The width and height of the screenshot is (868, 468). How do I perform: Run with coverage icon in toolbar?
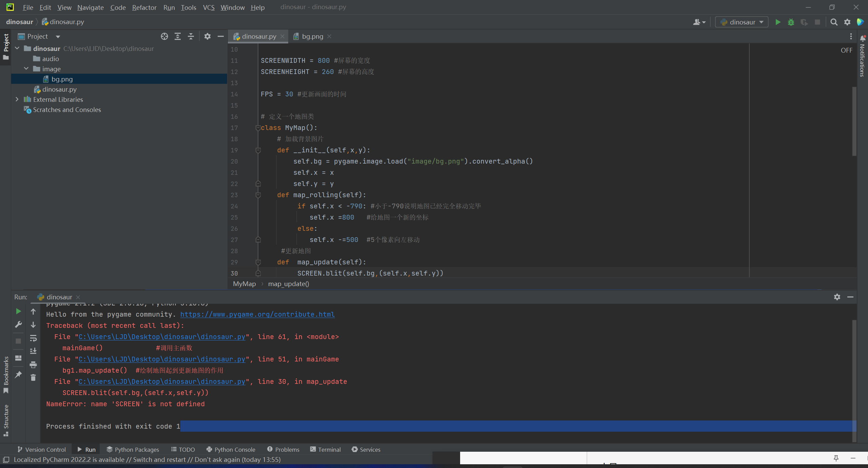(804, 22)
